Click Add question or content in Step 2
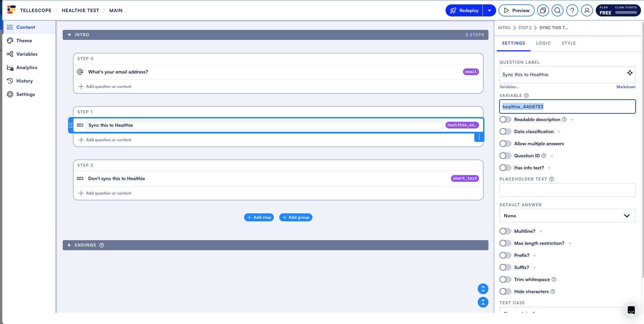This screenshot has height=324, width=644. [105, 193]
